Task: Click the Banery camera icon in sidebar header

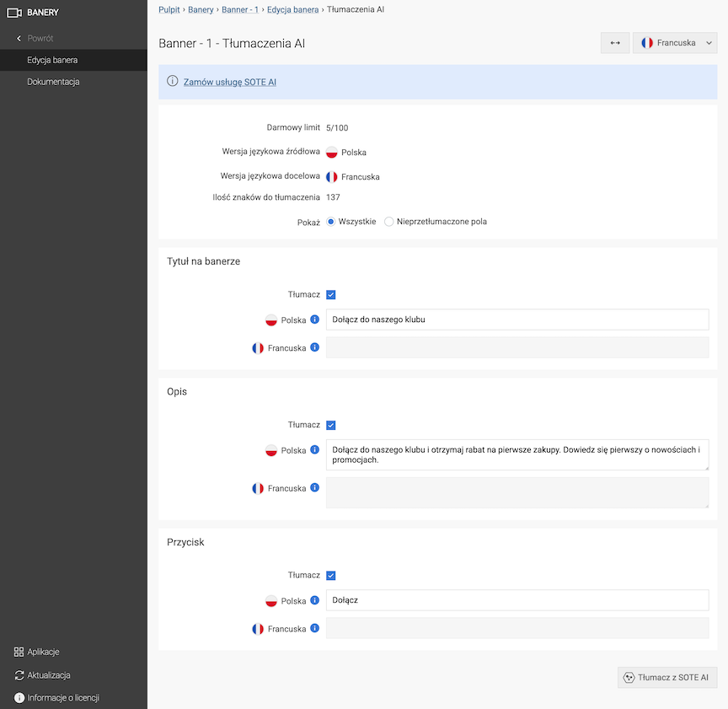Action: [x=14, y=13]
